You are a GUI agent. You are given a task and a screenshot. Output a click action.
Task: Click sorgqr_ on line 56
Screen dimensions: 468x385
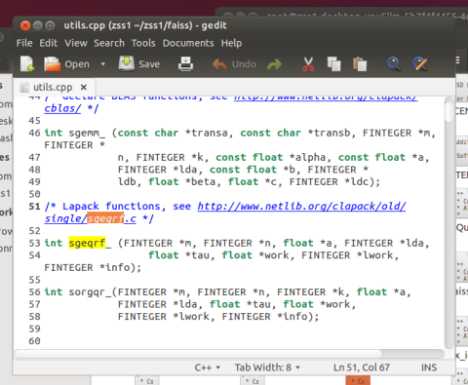pos(90,292)
